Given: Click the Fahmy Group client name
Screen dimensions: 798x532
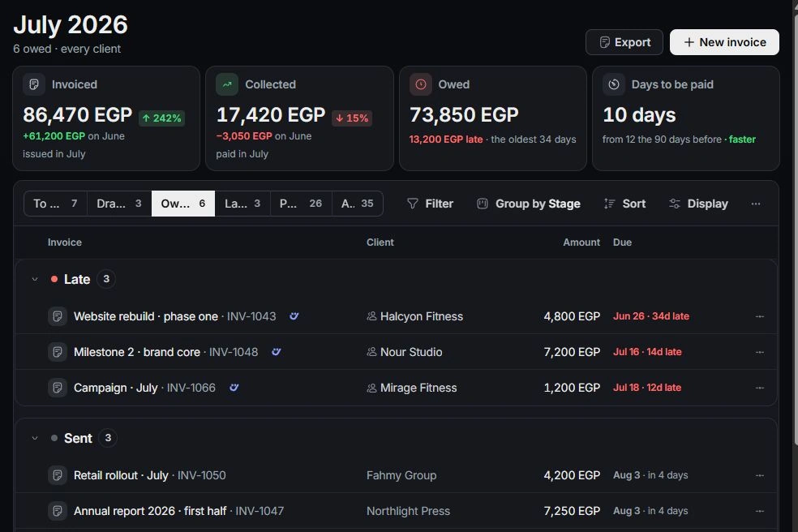Looking at the screenshot, I should 401,475.
